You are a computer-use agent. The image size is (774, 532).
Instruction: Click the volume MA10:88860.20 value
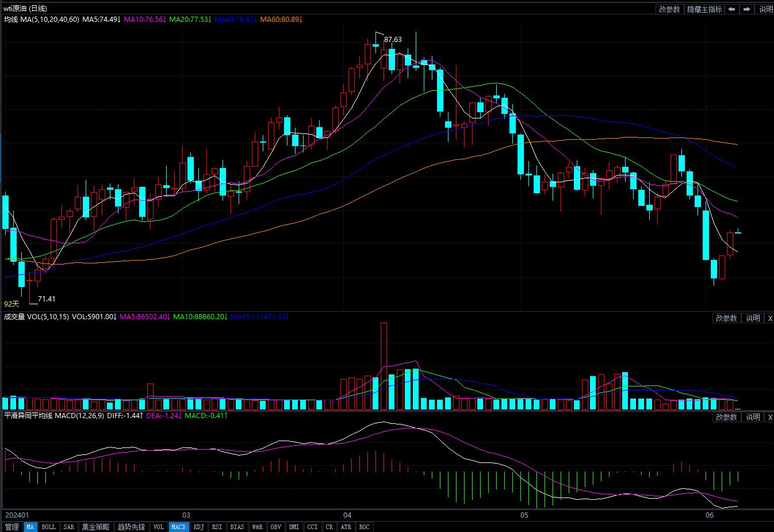pos(200,317)
